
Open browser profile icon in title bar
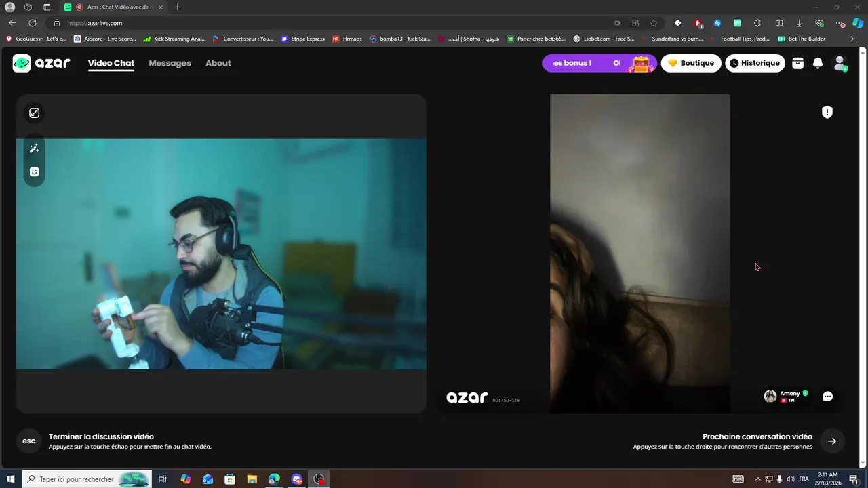(x=10, y=7)
